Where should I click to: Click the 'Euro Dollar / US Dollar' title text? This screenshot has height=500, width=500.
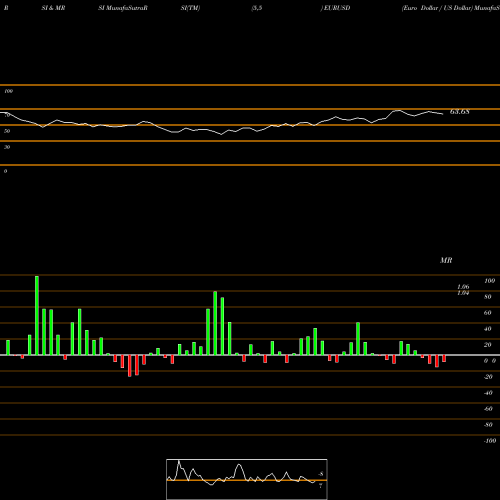point(437,8)
